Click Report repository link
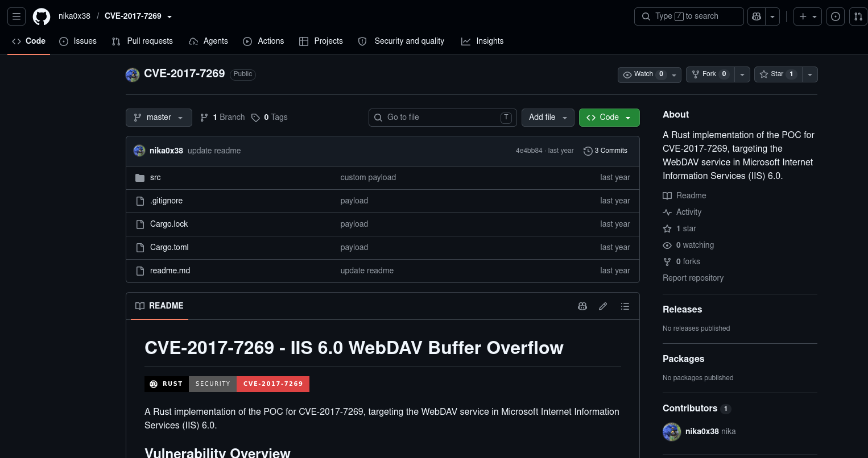 [x=693, y=278]
